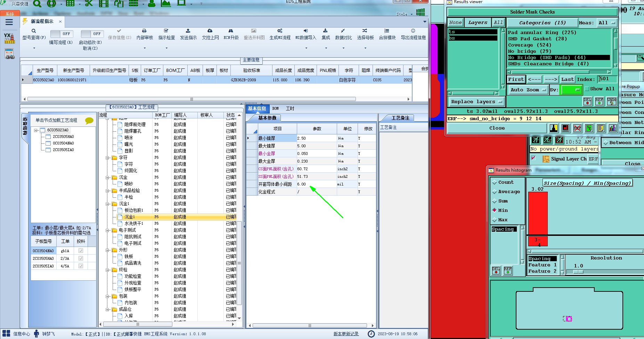Toggle 投料 checkbox for 2C03505IA0 row
644x339 pixels.
tap(81, 266)
